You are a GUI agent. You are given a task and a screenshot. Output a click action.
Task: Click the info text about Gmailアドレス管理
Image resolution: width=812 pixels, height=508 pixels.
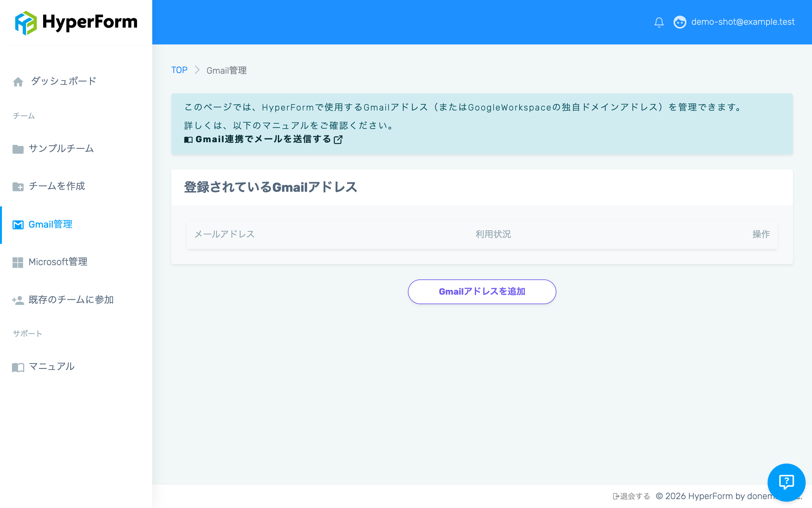[x=462, y=107]
